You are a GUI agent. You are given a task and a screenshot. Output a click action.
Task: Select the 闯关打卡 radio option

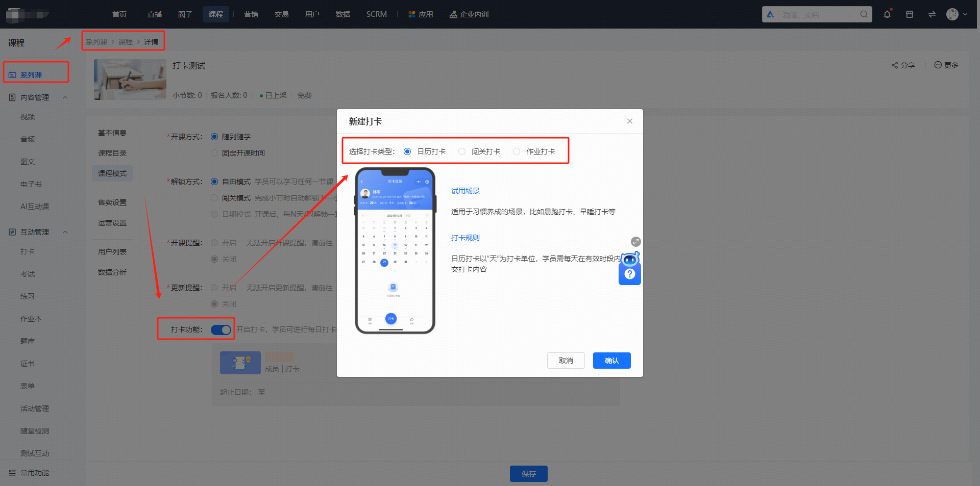462,151
